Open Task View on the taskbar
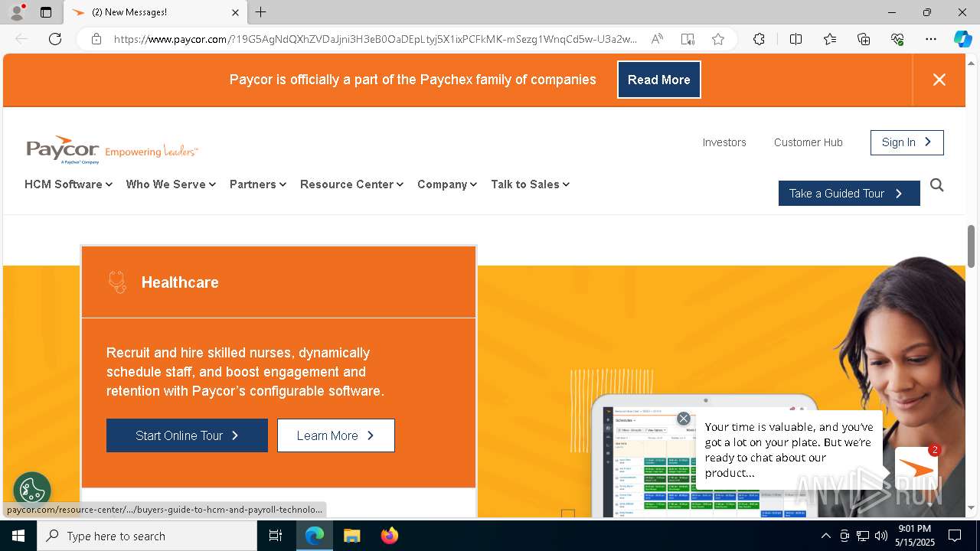980x551 pixels. (x=276, y=536)
